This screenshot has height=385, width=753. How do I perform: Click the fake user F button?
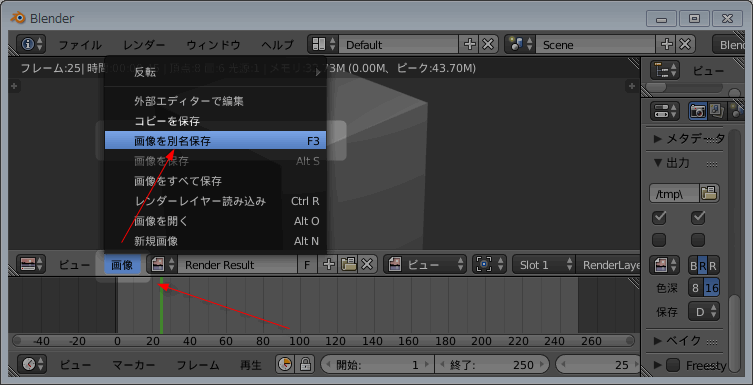click(x=307, y=265)
